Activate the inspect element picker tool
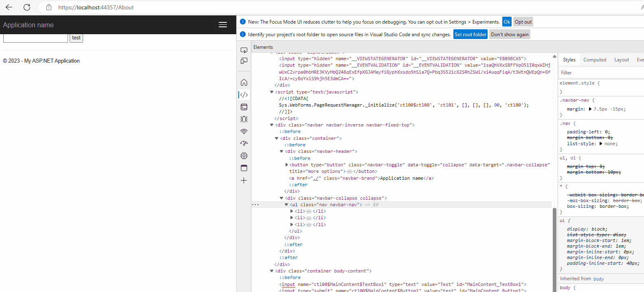The image size is (644, 292). (x=244, y=50)
